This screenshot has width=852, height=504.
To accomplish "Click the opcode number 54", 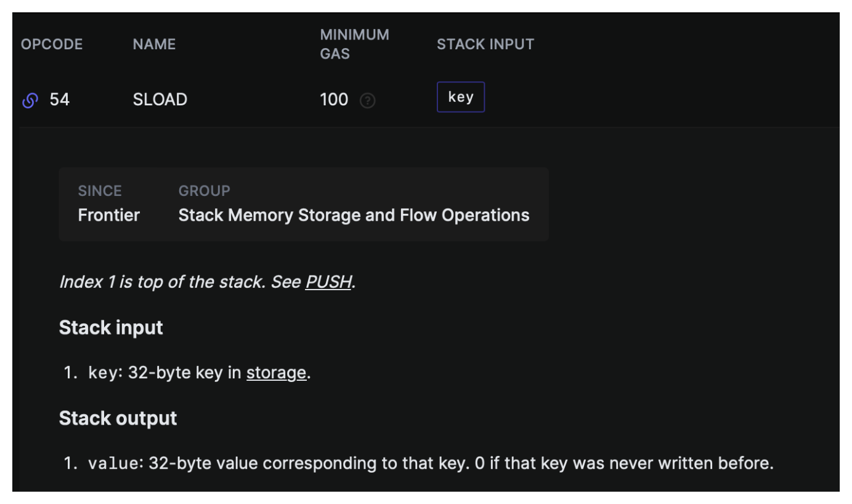I will coord(60,100).
